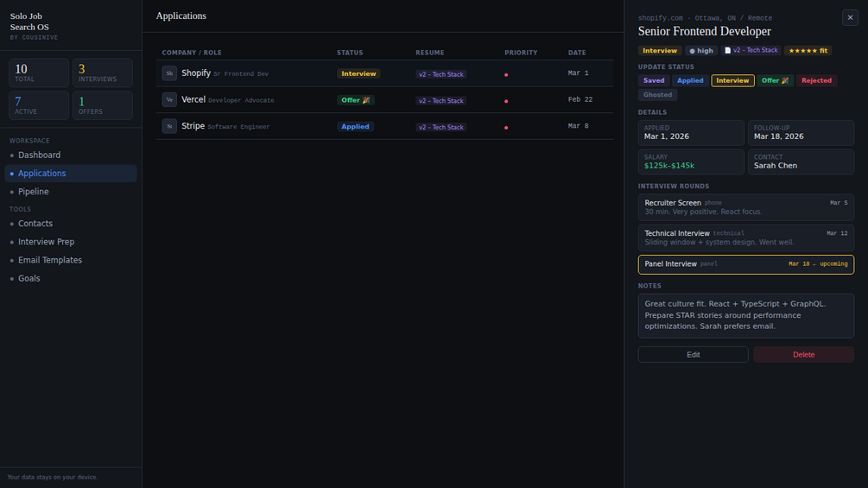Click the Edit button
The image size is (868, 488).
tap(693, 355)
